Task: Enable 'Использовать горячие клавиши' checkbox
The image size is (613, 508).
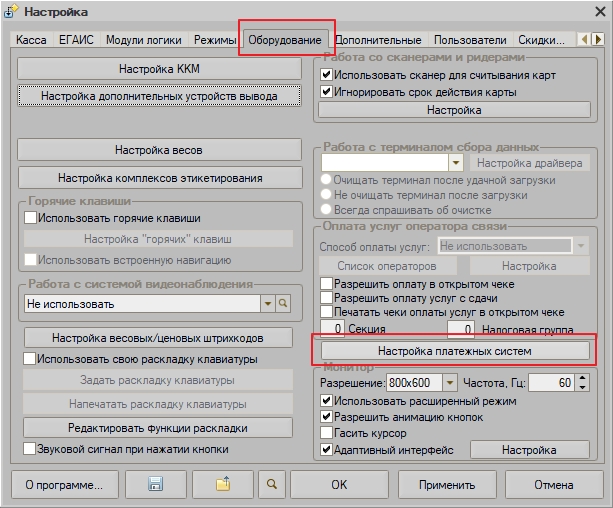Action: click(31, 217)
